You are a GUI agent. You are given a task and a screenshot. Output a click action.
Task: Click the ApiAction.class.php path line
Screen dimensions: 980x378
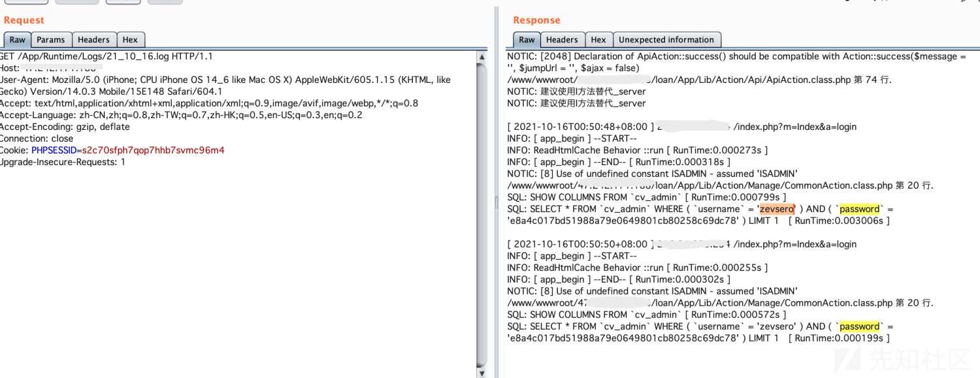point(699,80)
